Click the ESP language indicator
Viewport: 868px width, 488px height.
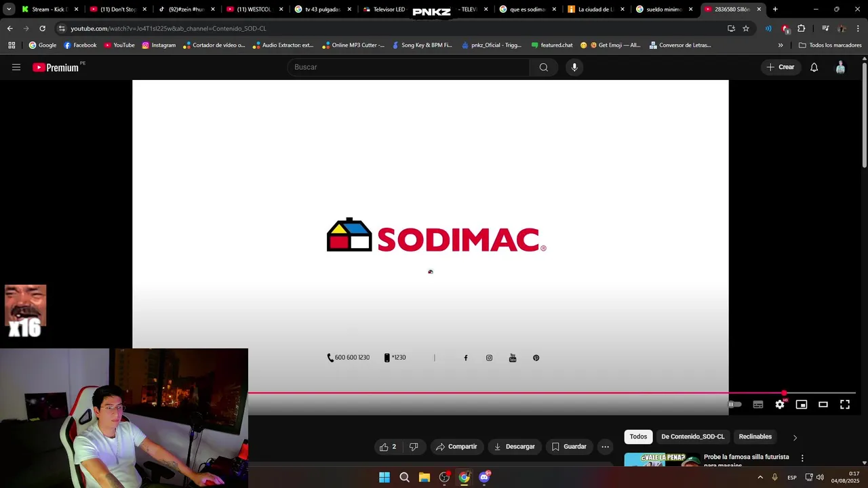pos(792,477)
